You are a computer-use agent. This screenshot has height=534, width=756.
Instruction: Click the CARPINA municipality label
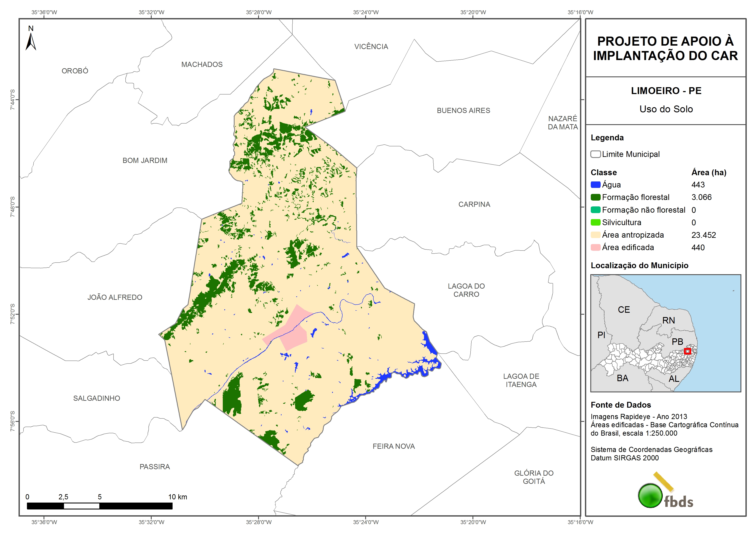point(474,204)
